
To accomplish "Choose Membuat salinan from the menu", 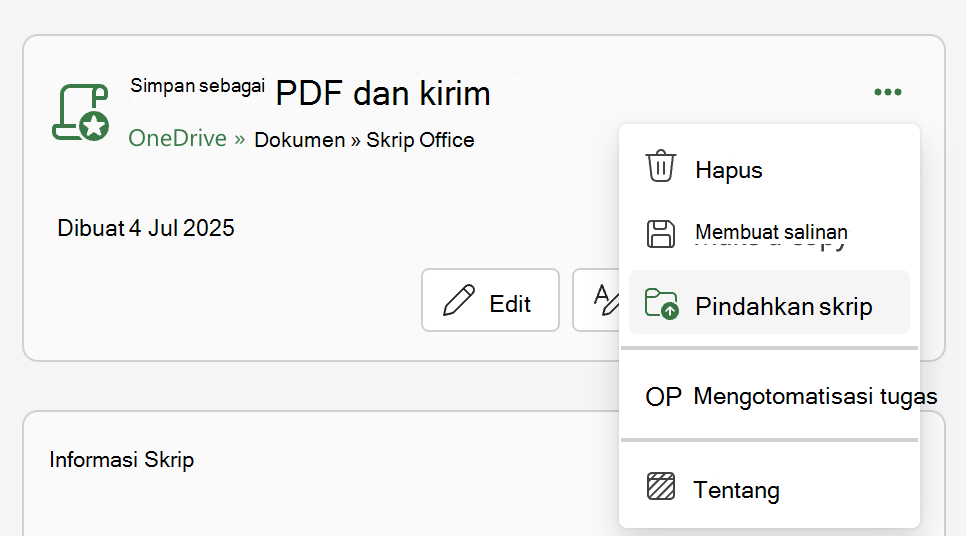I will (769, 233).
